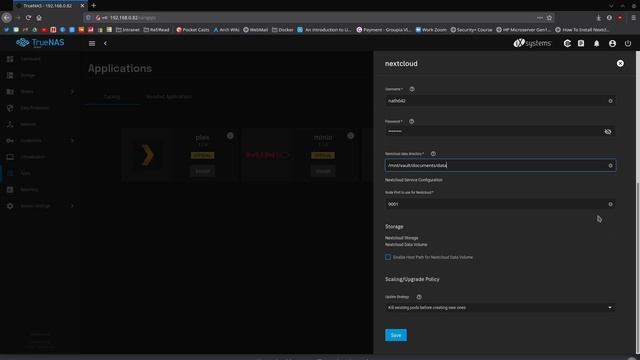Click the Save button
640x360 pixels.
pos(396,335)
